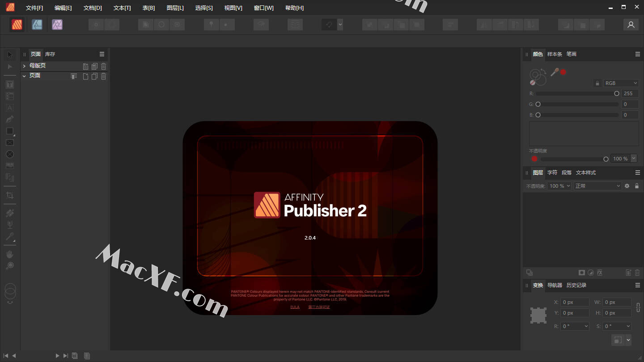Screen dimensions: 644x362
Task: Select the Move tool arrow
Action: (10, 55)
